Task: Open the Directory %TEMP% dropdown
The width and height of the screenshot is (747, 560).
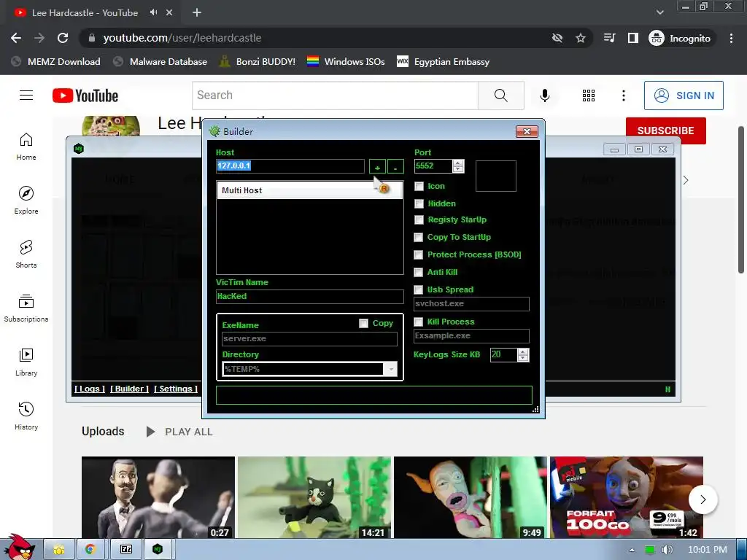Action: point(391,369)
